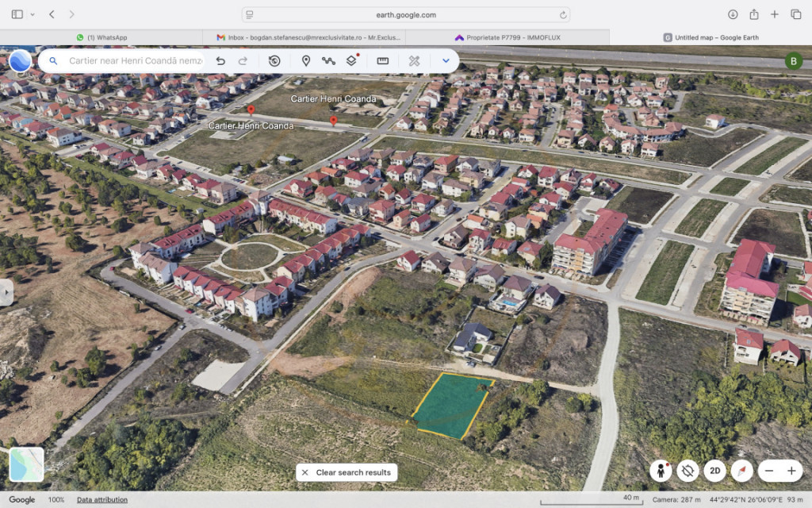Zoom in with the plus button

(x=791, y=471)
